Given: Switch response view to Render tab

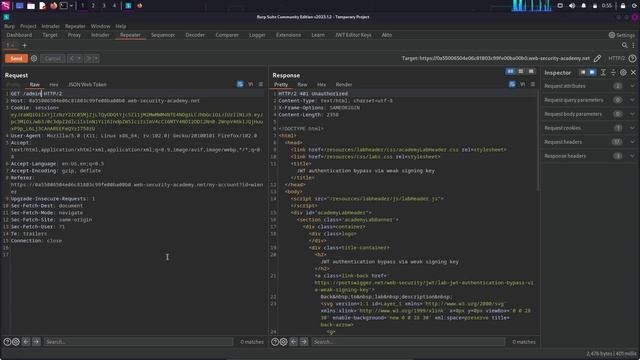Looking at the screenshot, I should tap(344, 84).
